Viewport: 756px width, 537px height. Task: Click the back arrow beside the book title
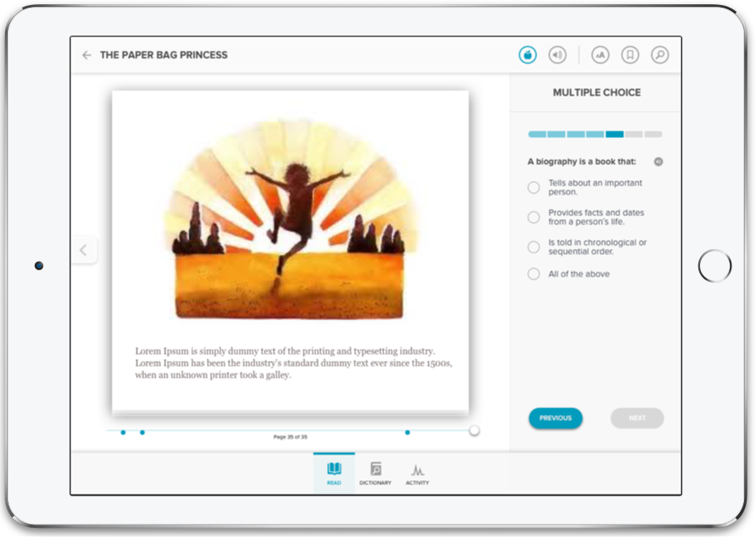coord(86,55)
